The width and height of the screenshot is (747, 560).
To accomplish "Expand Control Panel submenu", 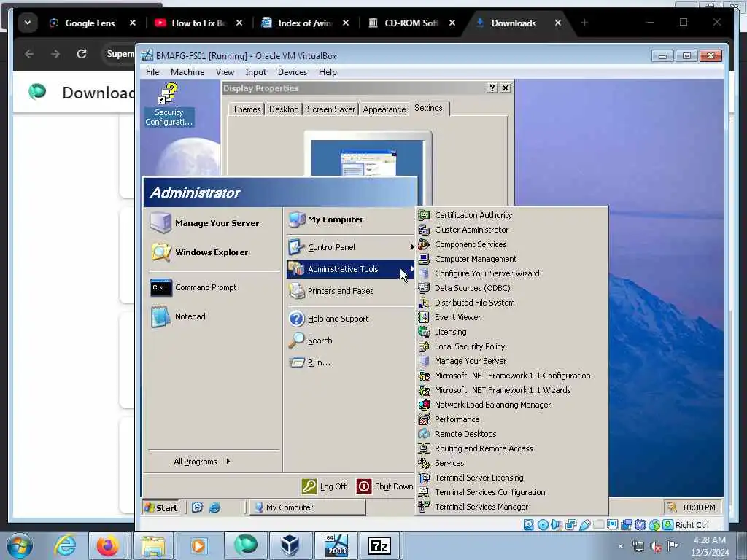I will tap(351, 247).
